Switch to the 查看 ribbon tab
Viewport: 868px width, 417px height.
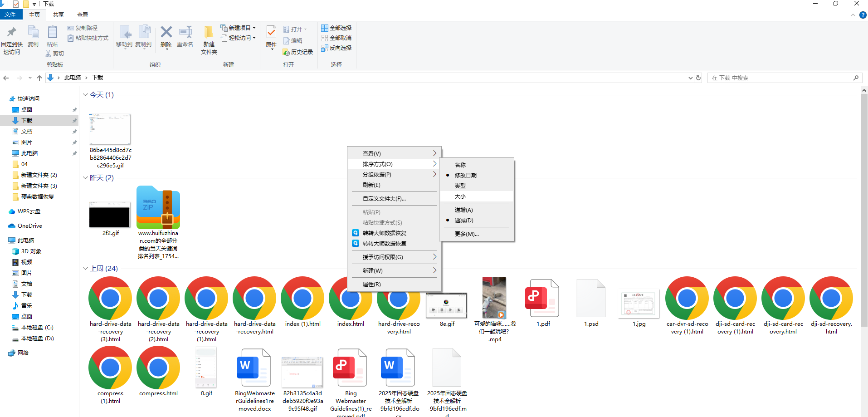83,15
